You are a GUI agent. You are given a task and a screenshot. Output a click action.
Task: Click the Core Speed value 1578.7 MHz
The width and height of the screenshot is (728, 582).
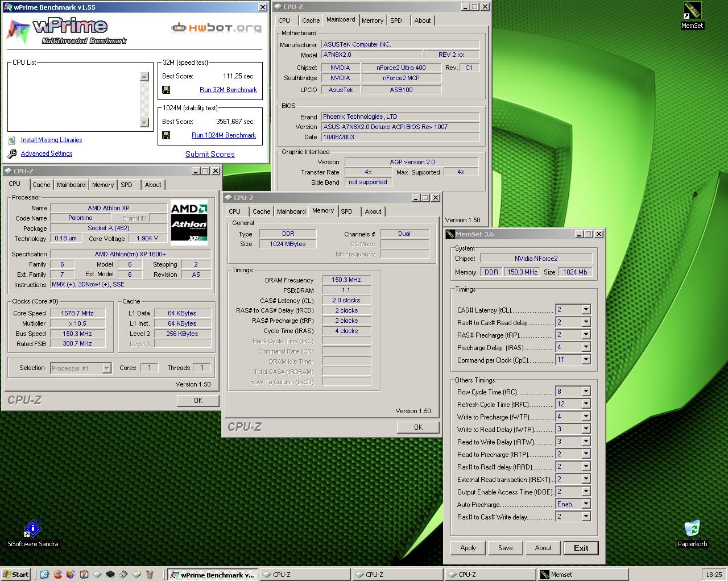pyautogui.click(x=77, y=313)
